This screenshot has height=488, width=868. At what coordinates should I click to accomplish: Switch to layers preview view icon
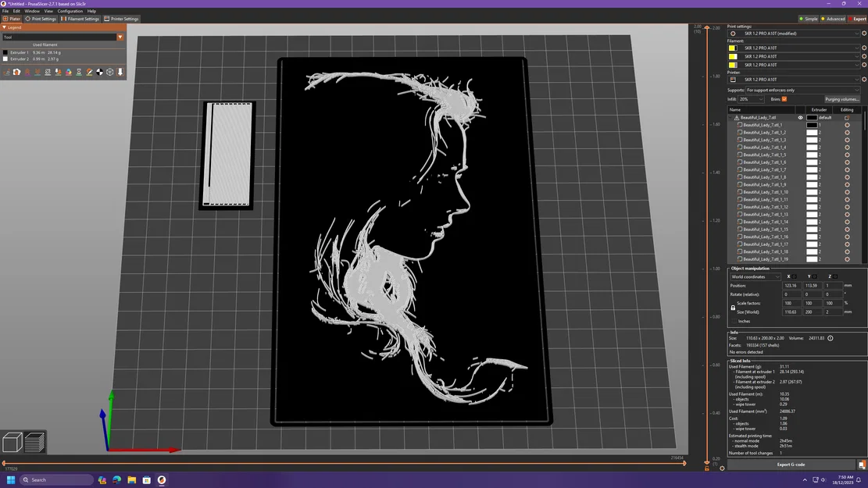(34, 442)
